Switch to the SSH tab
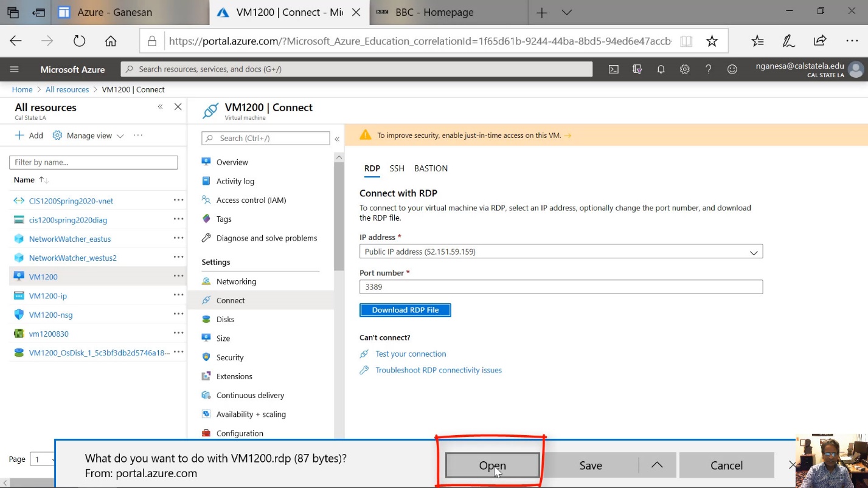The width and height of the screenshot is (868, 488). 397,168
